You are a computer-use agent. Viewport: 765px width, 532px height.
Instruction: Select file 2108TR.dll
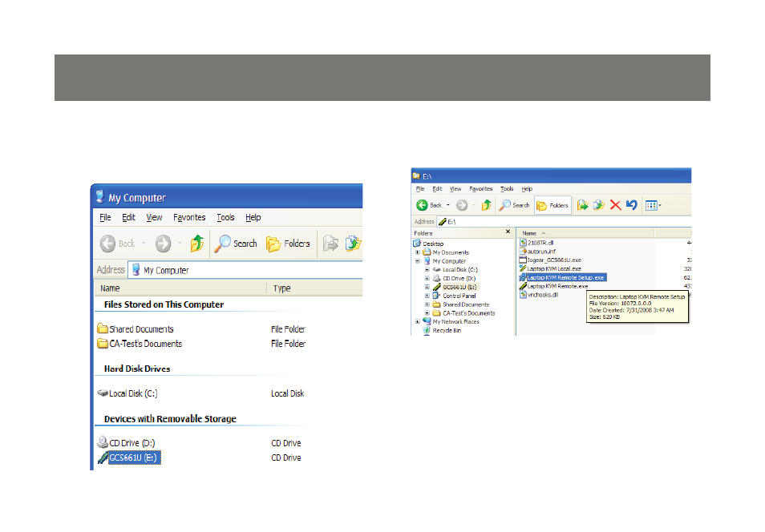(x=536, y=242)
